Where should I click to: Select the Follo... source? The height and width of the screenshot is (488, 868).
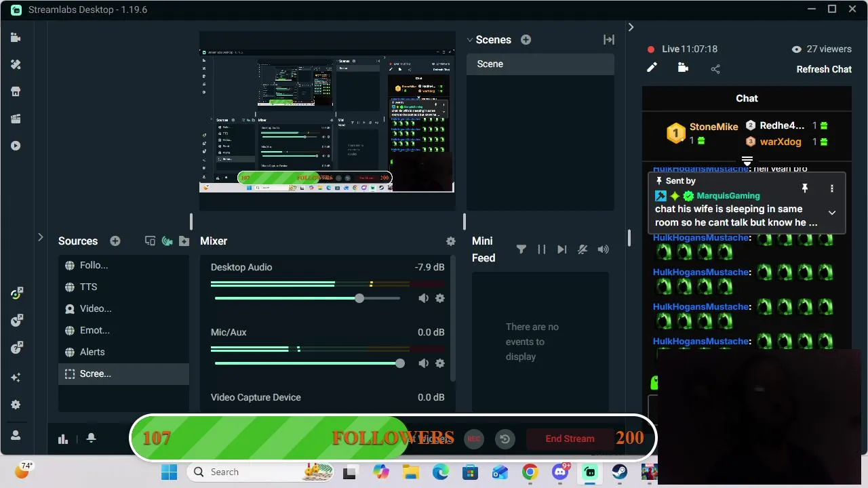[x=123, y=265]
